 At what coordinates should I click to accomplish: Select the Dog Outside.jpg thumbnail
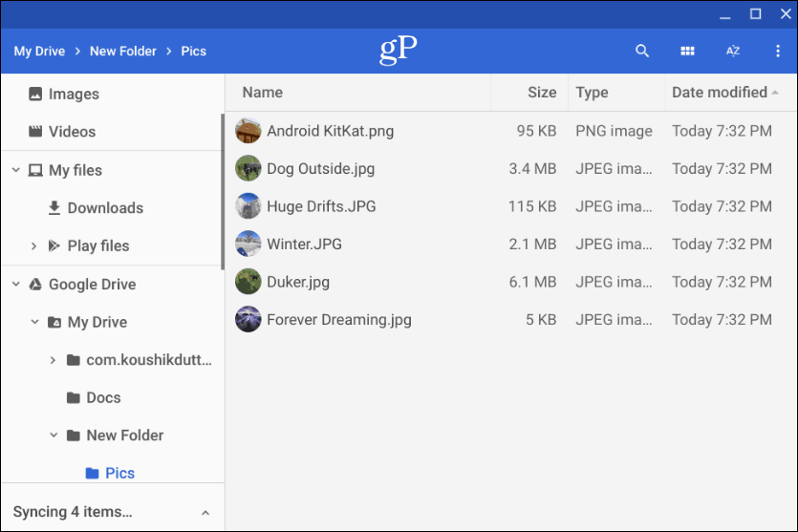(248, 168)
